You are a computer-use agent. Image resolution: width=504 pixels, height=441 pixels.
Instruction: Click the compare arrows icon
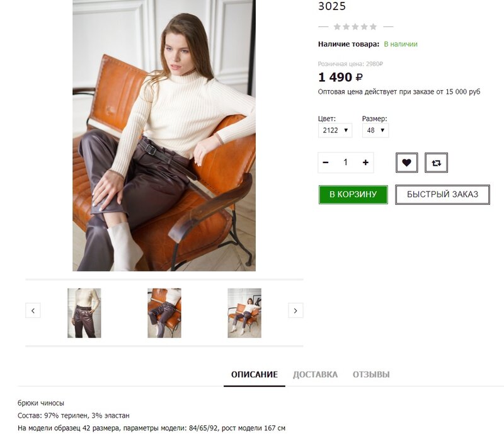tap(436, 163)
